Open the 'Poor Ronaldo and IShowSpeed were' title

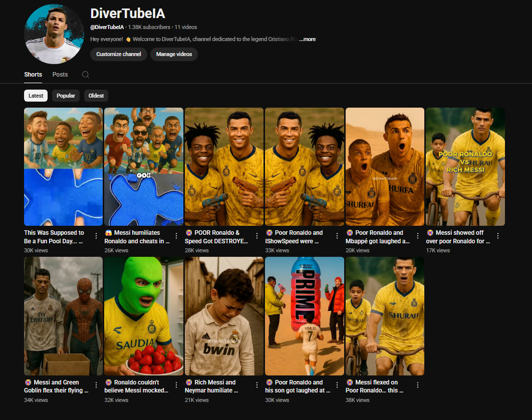click(294, 237)
